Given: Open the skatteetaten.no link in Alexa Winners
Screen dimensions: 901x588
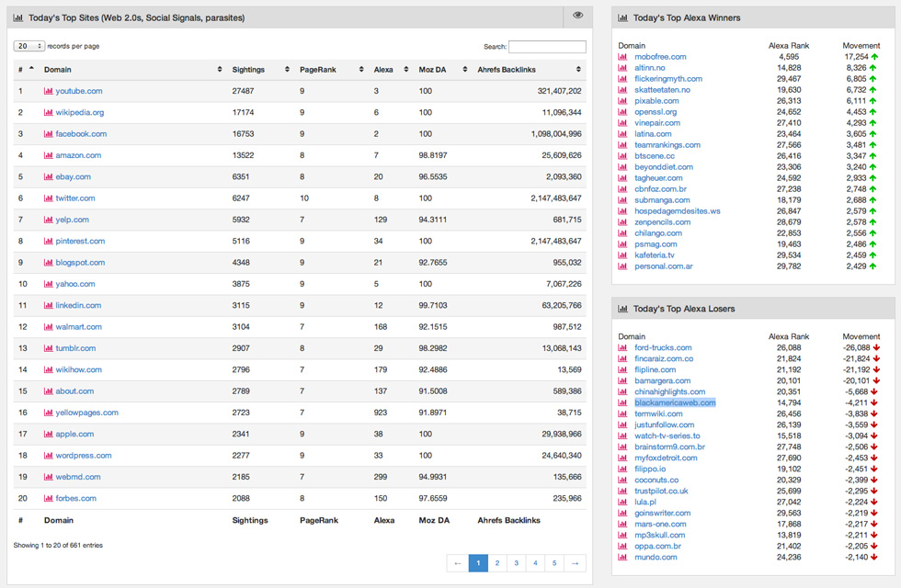Looking at the screenshot, I should 662,90.
